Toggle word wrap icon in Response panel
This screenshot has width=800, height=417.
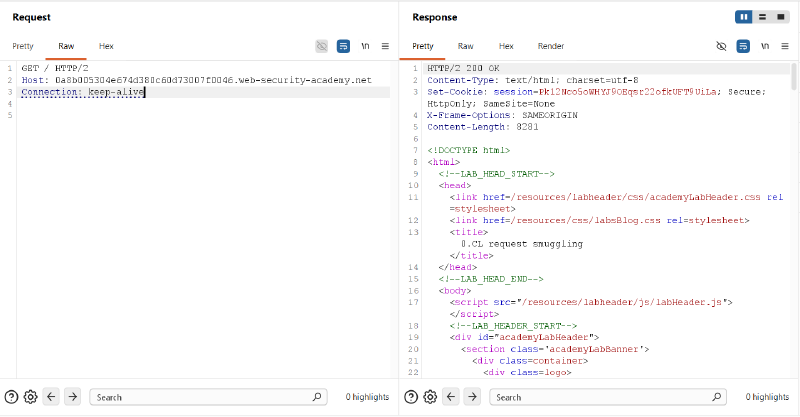(x=743, y=46)
